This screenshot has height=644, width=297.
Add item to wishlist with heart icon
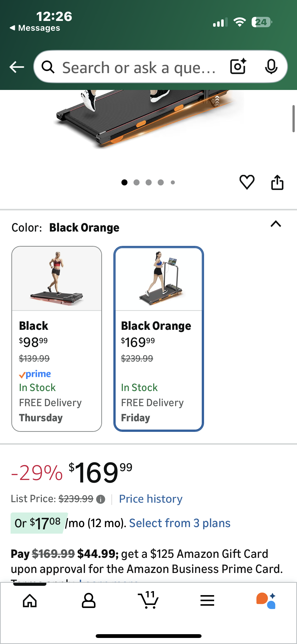coord(247,182)
